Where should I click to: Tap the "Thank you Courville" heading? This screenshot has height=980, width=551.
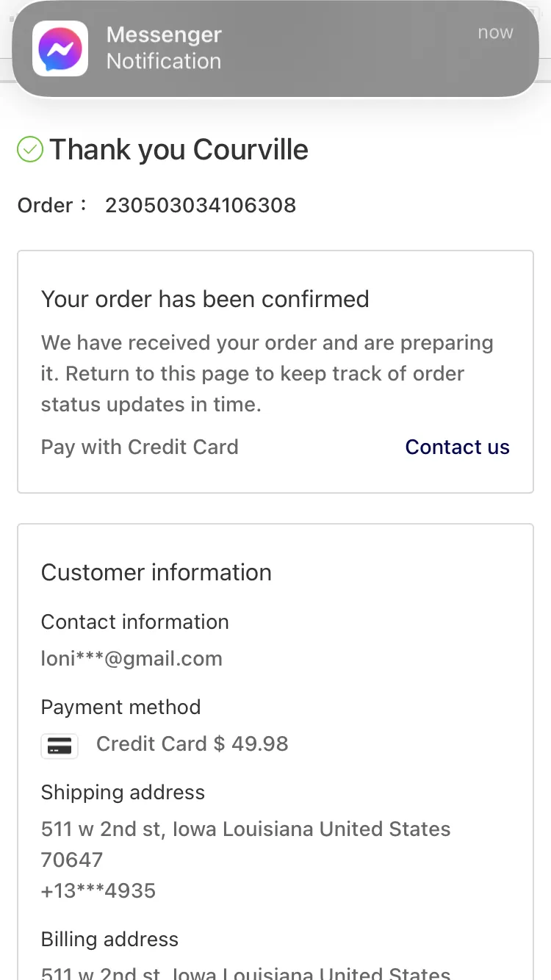[179, 150]
